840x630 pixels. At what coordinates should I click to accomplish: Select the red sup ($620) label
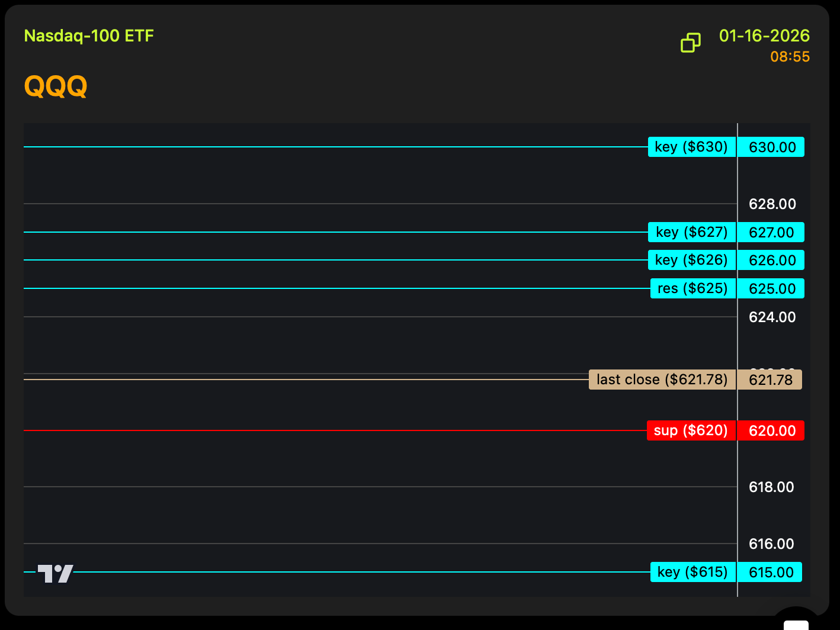tap(691, 430)
